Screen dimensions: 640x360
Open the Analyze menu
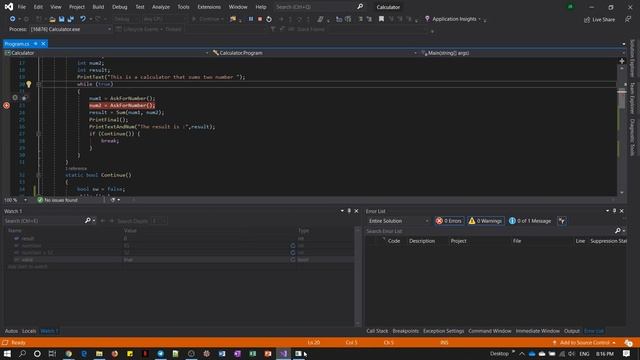tap(161, 7)
